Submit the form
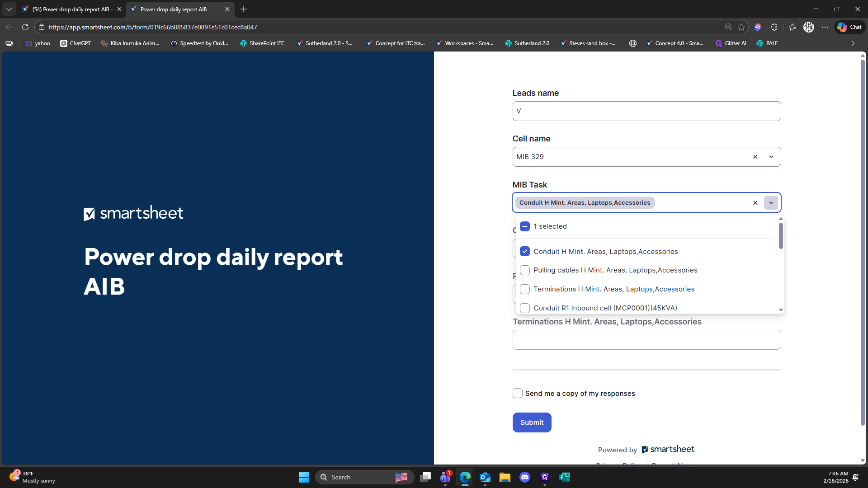 coord(532,422)
